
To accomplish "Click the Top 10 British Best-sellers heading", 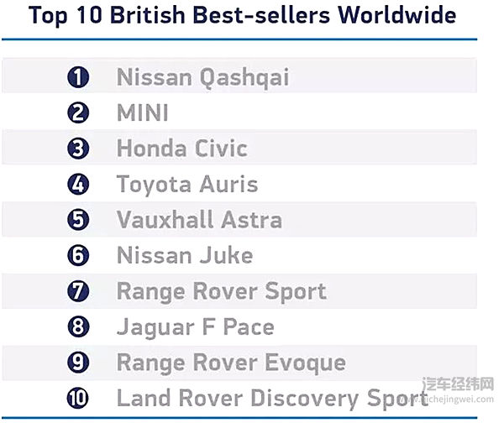I will [x=242, y=15].
